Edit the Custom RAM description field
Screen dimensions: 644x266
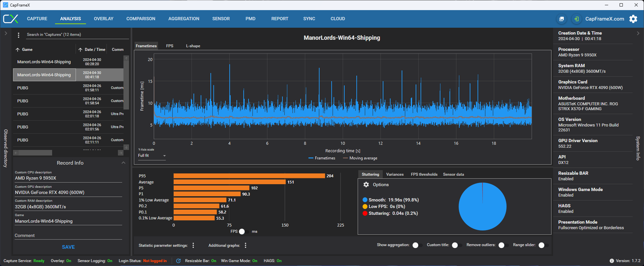68,207
